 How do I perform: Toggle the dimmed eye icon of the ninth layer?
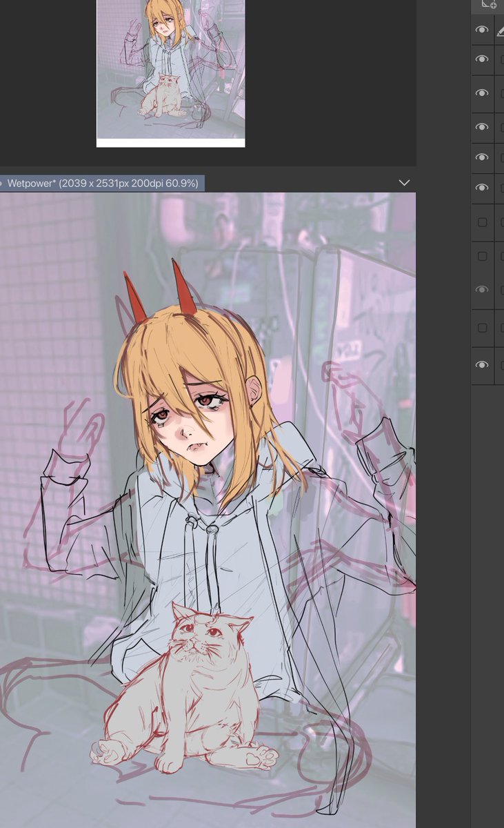pos(482,290)
